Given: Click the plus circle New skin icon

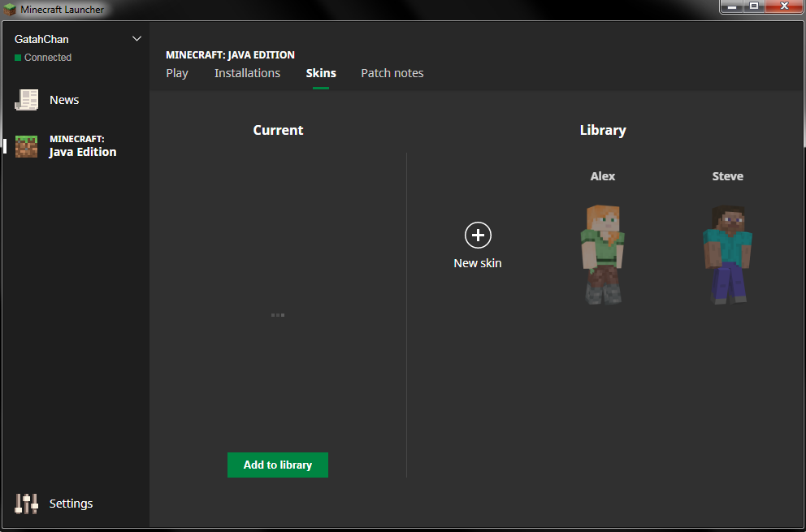Looking at the screenshot, I should [478, 236].
